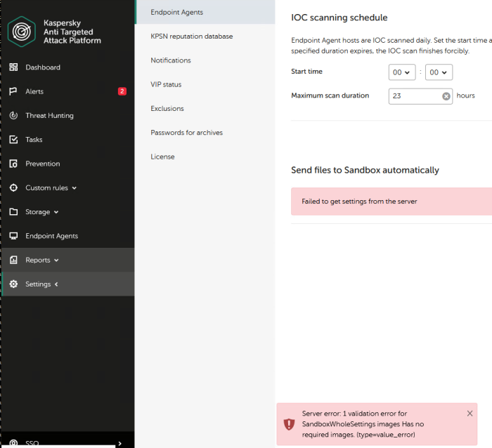Click the Kaspersky radar logo

coord(22,32)
